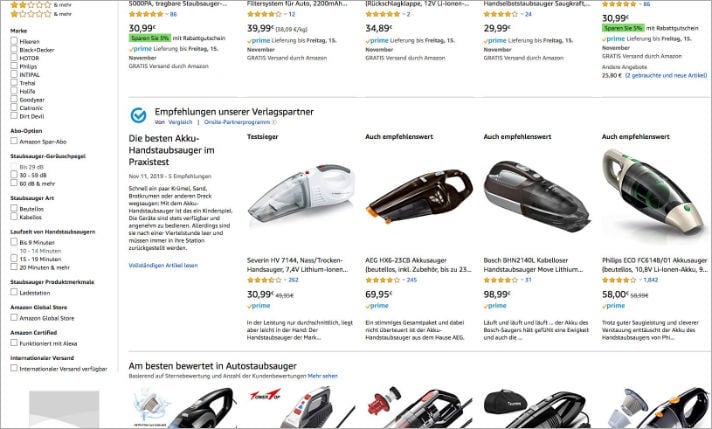Open the Onsite-Partnerprogramm link
712x429 pixels.
click(x=237, y=122)
